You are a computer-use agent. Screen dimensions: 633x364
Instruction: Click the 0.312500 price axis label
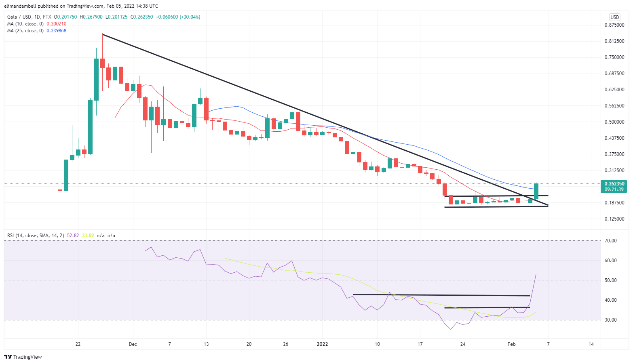614,170
